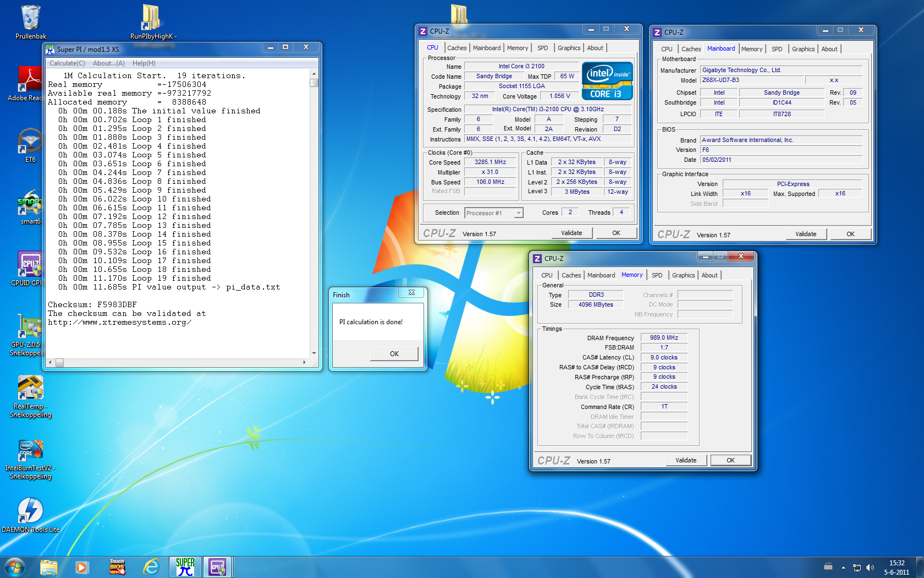The image size is (924, 578).
Task: Open the ET6 desktop shortcut
Action: point(30,145)
